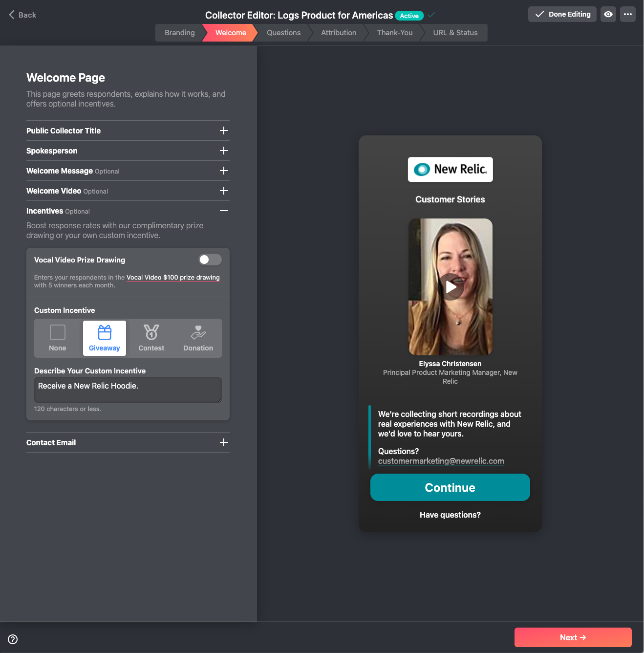Click the custom incentive description text field
Screen dimensions: 644x653
tap(128, 390)
